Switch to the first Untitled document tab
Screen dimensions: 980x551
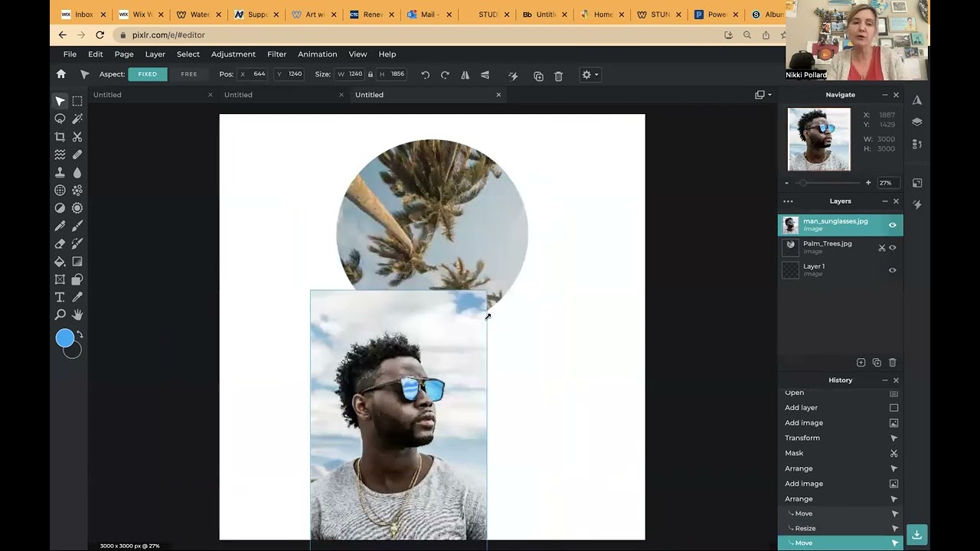click(x=152, y=95)
